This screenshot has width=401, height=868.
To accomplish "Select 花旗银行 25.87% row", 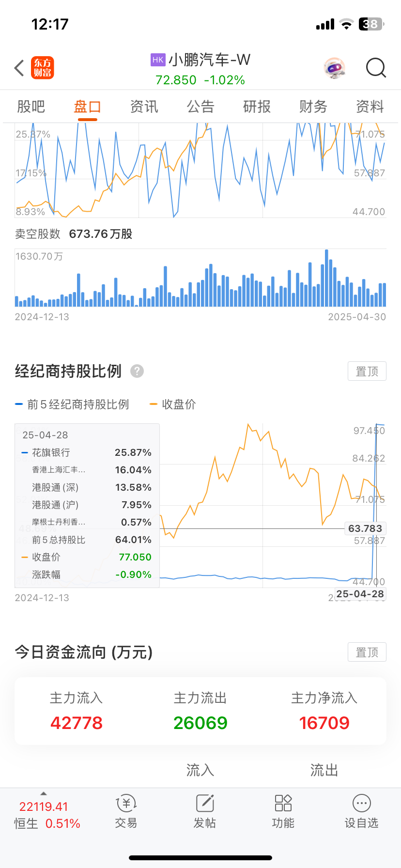I will tap(87, 452).
